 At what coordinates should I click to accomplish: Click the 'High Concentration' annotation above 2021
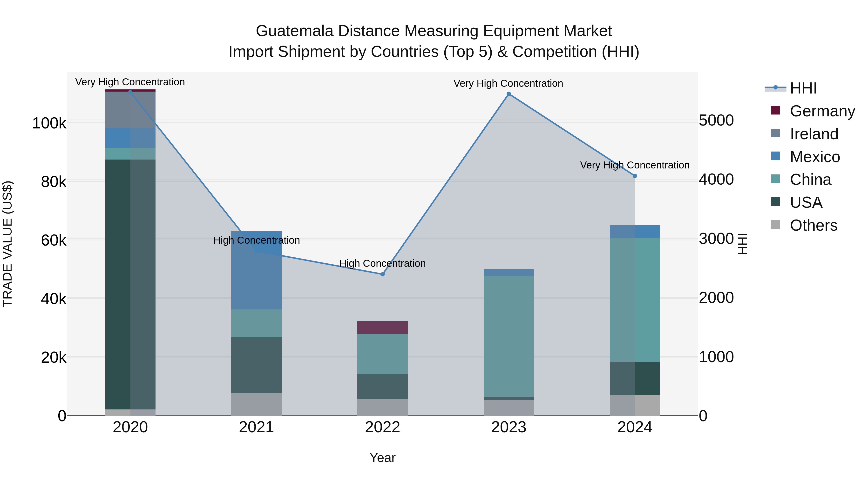point(257,240)
